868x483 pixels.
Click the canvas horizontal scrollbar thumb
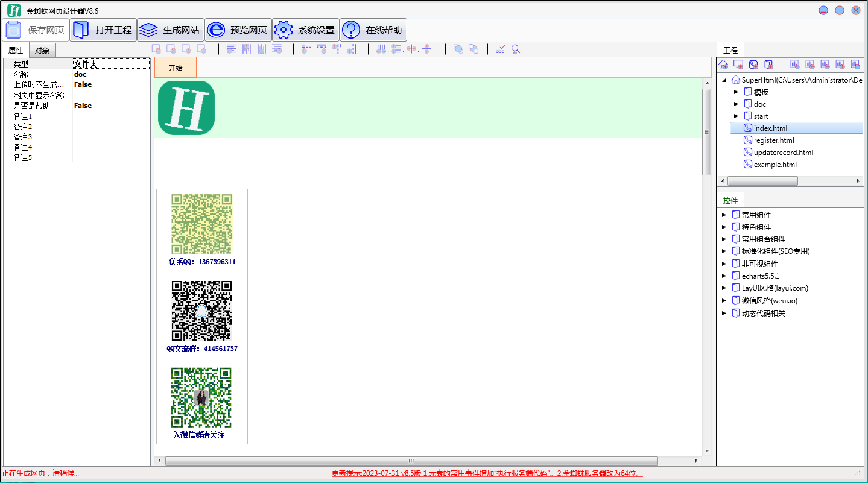point(411,461)
